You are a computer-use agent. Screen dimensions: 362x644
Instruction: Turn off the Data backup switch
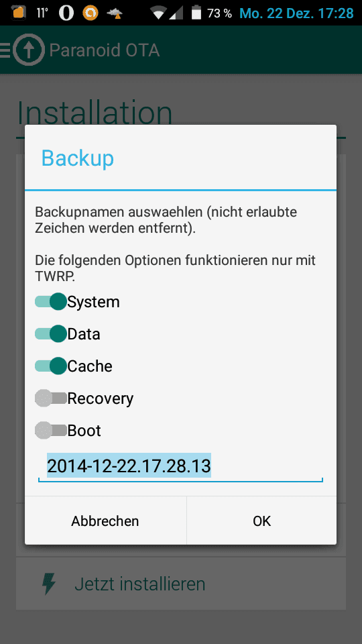pos(51,333)
